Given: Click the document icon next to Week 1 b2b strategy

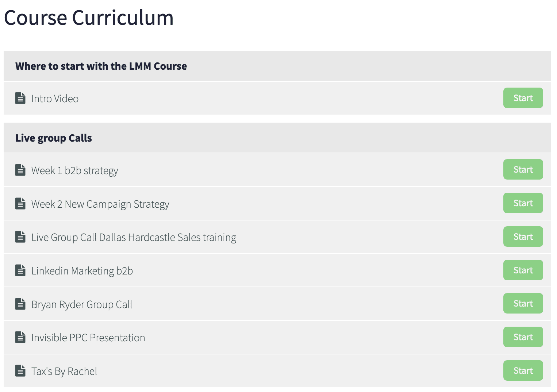Looking at the screenshot, I should (x=20, y=170).
